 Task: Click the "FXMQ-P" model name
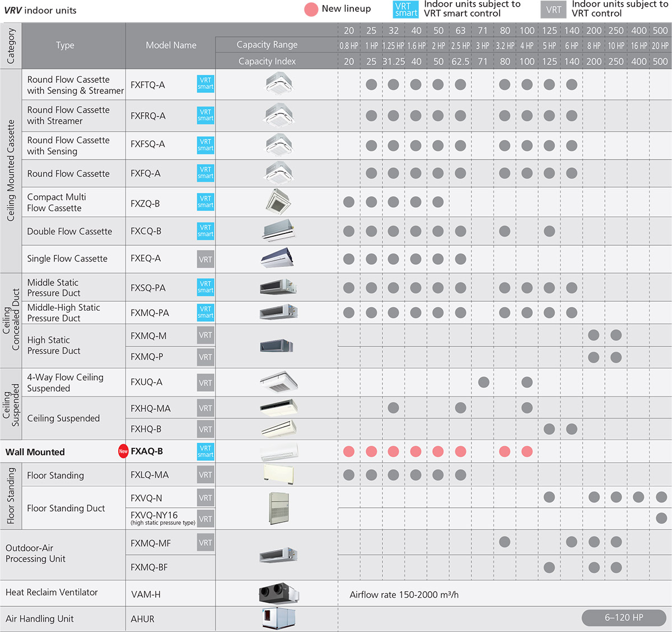click(147, 357)
